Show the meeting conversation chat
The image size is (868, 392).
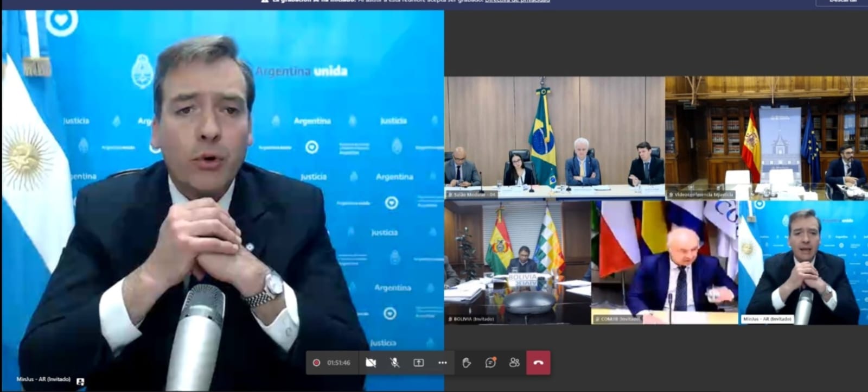(x=490, y=363)
